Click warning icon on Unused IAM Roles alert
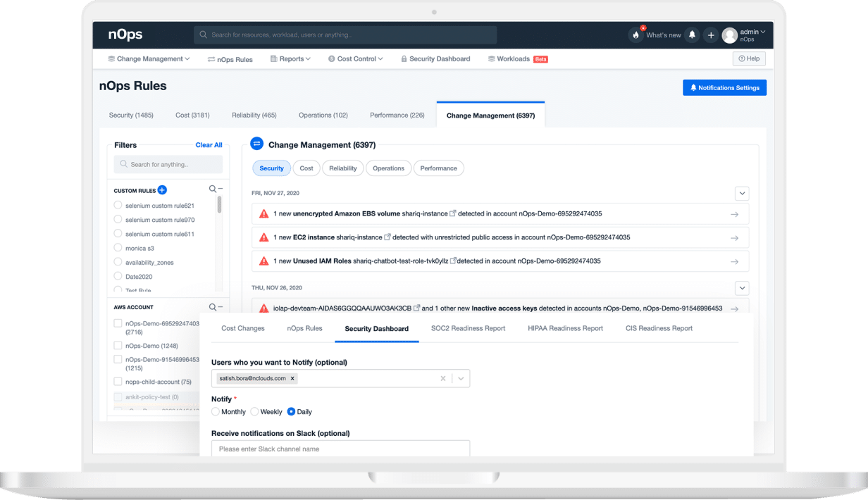This screenshot has height=500, width=868. tap(264, 261)
